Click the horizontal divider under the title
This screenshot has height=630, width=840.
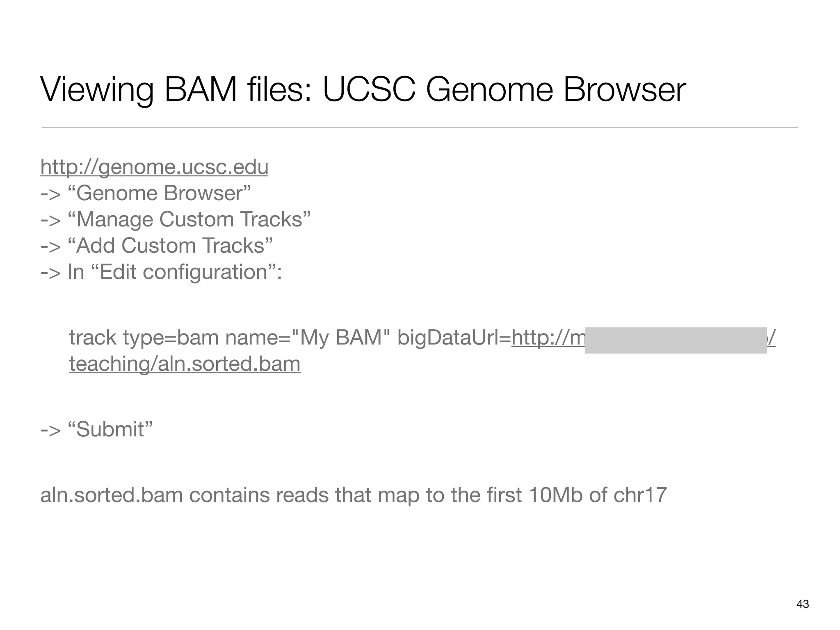420,127
